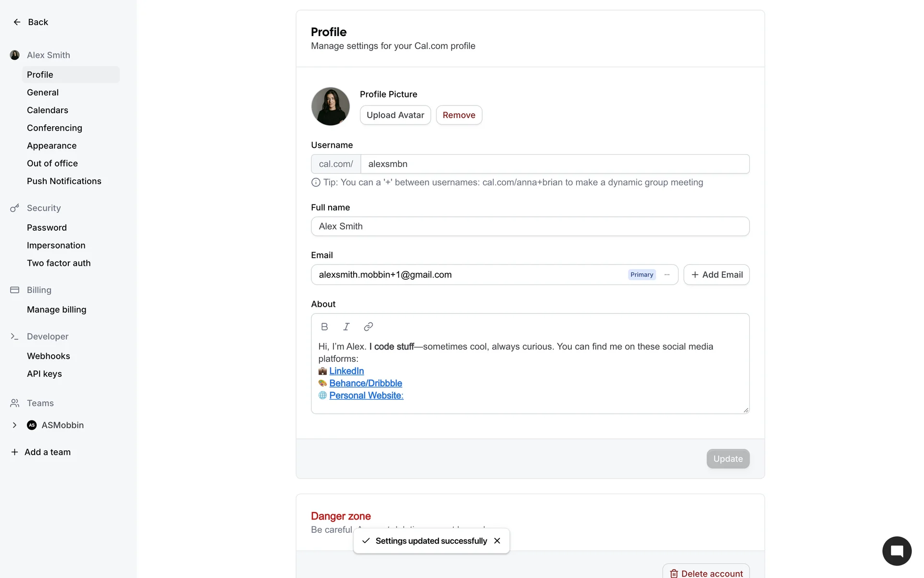Image resolution: width=924 pixels, height=578 pixels.
Task: Toggle italic formatting in About editor
Action: coord(346,327)
